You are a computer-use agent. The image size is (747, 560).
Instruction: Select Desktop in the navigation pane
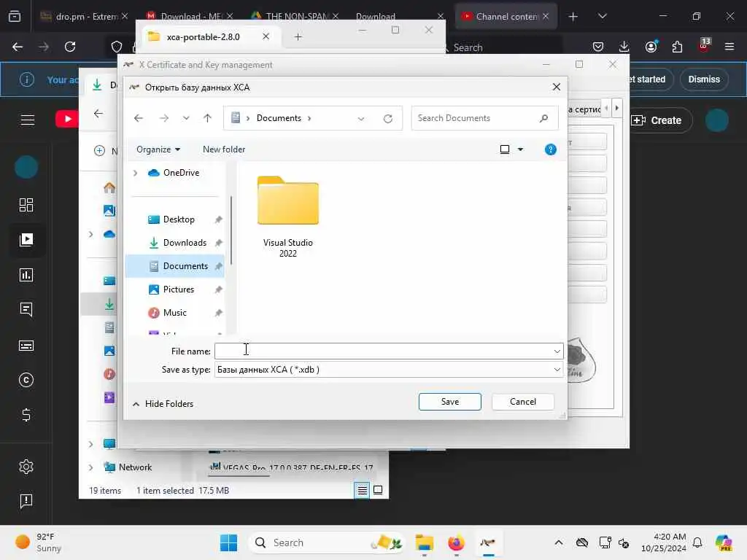[x=178, y=219]
